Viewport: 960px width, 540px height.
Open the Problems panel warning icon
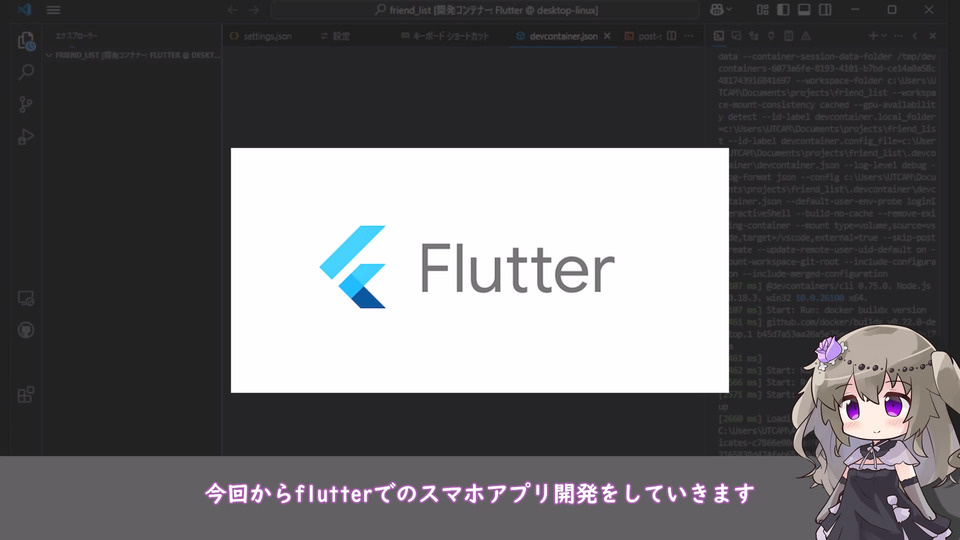tap(806, 36)
